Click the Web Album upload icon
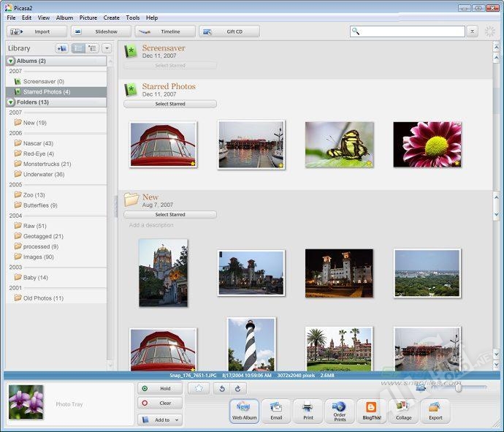 click(244, 411)
